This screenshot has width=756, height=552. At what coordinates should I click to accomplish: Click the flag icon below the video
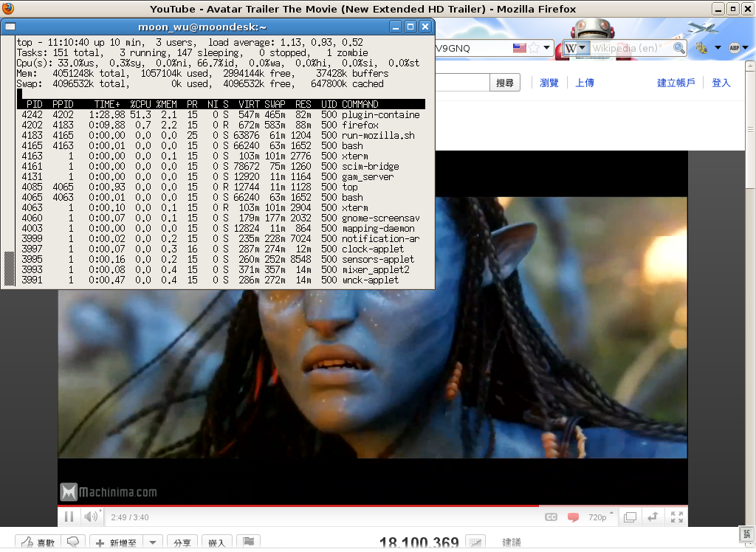[x=250, y=542]
